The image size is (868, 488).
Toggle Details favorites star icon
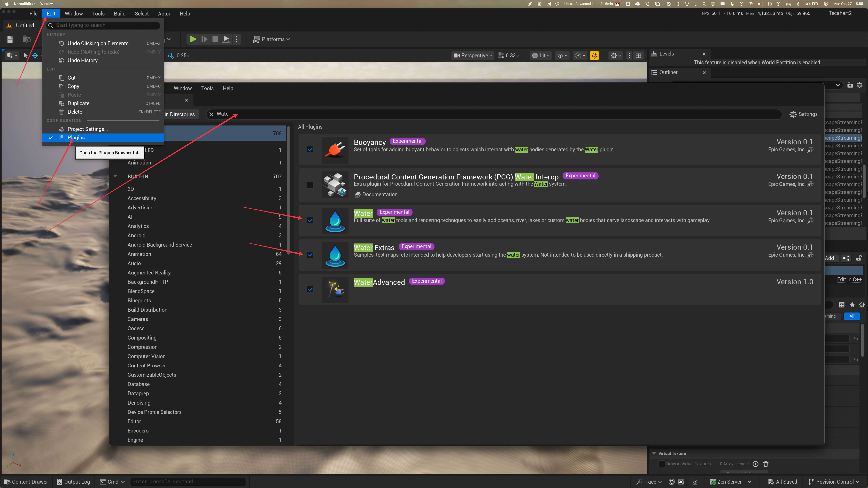point(852,305)
